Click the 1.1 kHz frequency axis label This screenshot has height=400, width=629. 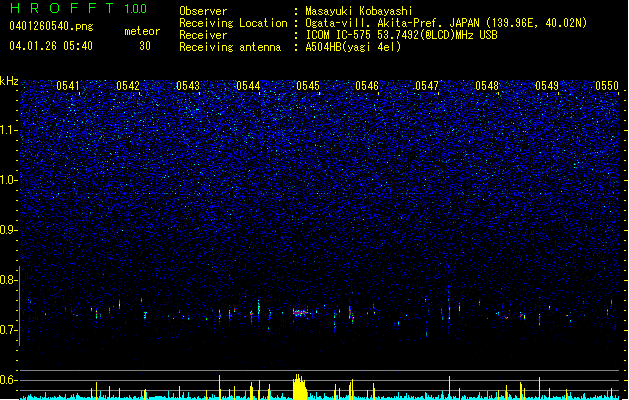click(9, 130)
